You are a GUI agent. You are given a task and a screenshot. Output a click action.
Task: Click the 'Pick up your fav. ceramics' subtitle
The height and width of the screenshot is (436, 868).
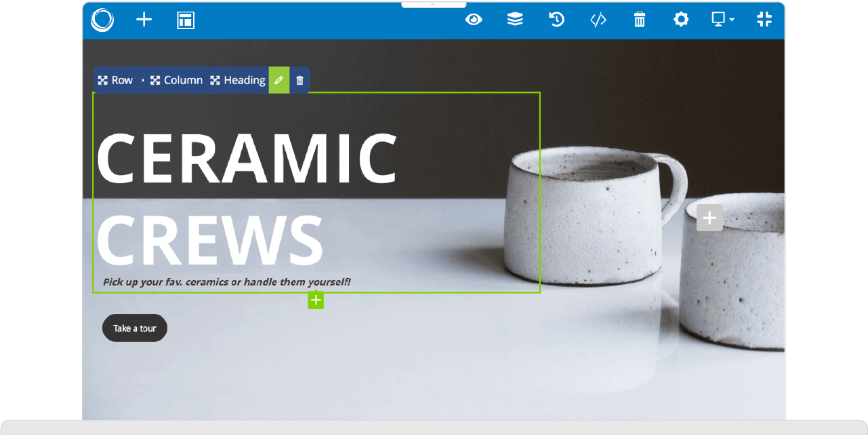226,281
